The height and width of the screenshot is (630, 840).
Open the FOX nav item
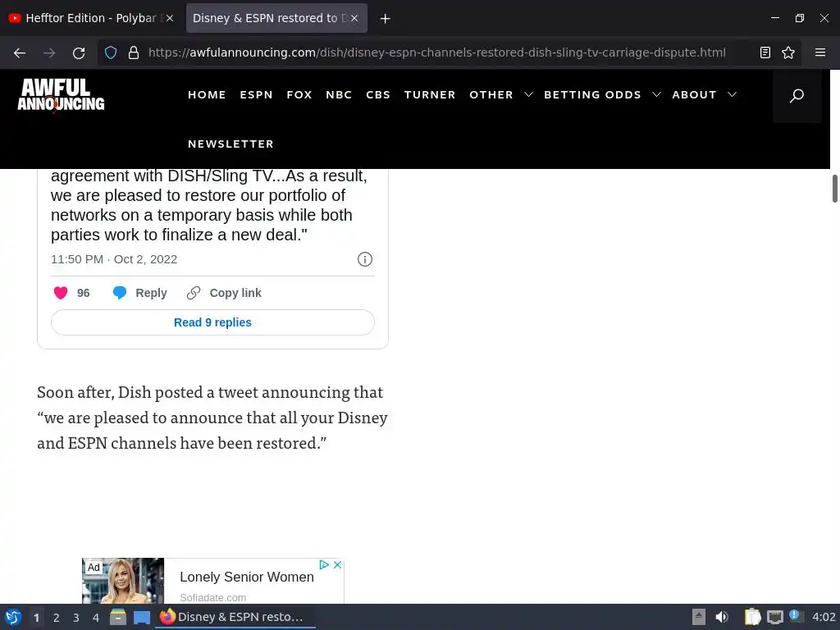tap(299, 95)
